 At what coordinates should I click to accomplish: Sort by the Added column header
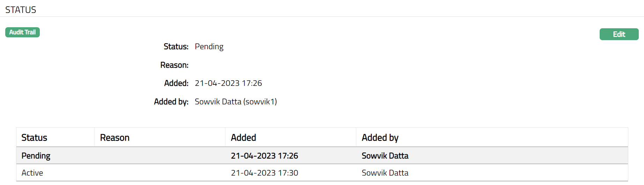(243, 138)
